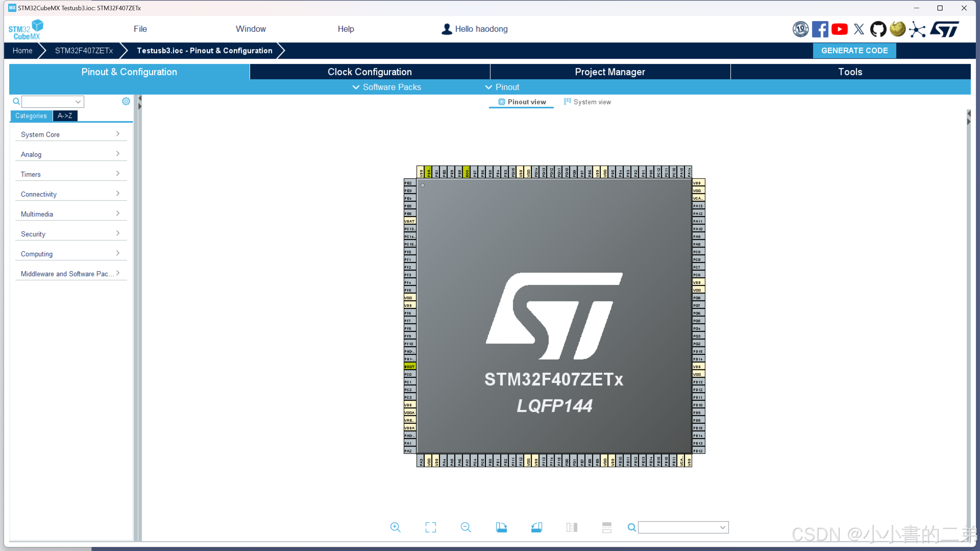This screenshot has width=980, height=551.
Task: Zoom in on the pinout view
Action: [x=396, y=528]
